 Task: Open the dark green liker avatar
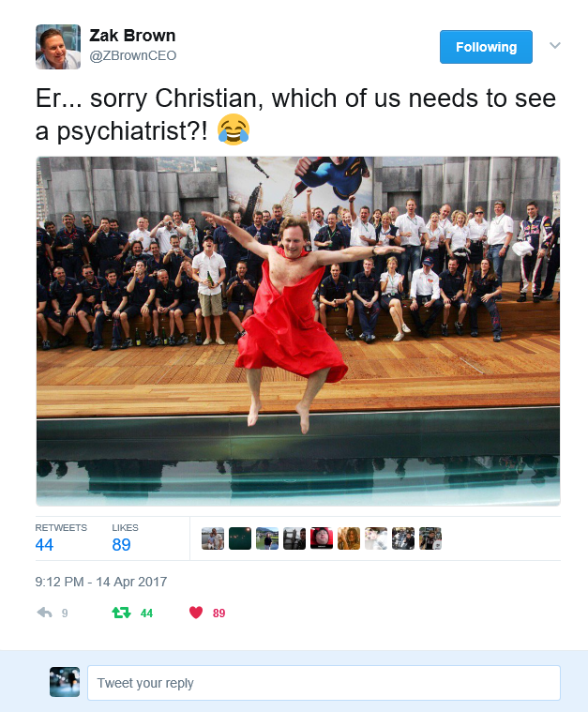[x=240, y=538]
